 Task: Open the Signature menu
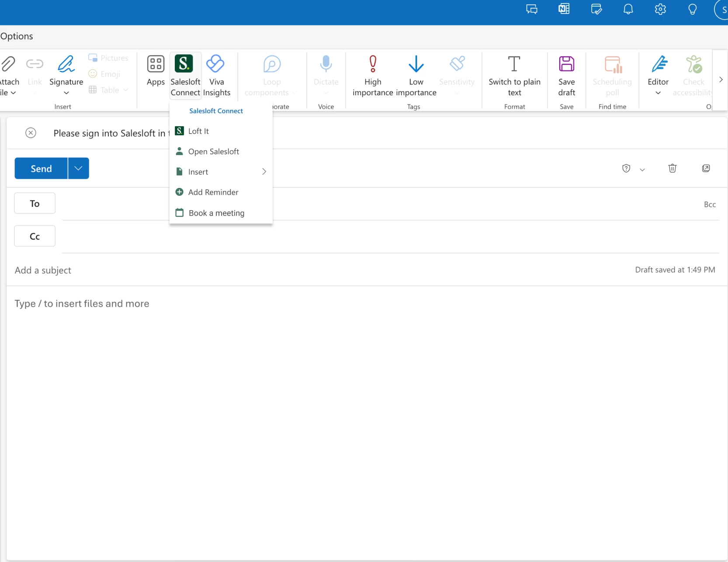[66, 75]
